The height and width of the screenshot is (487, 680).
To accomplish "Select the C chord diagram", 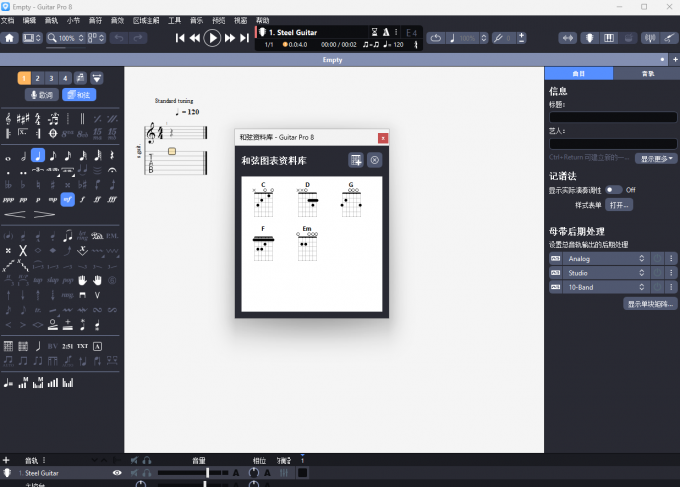I will pos(263,201).
